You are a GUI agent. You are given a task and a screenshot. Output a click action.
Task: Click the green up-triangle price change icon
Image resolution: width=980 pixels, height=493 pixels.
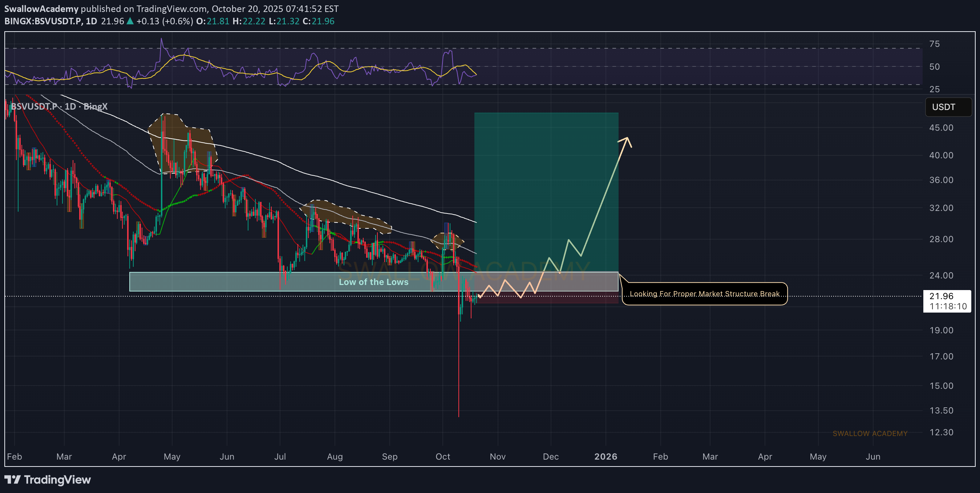click(x=130, y=21)
